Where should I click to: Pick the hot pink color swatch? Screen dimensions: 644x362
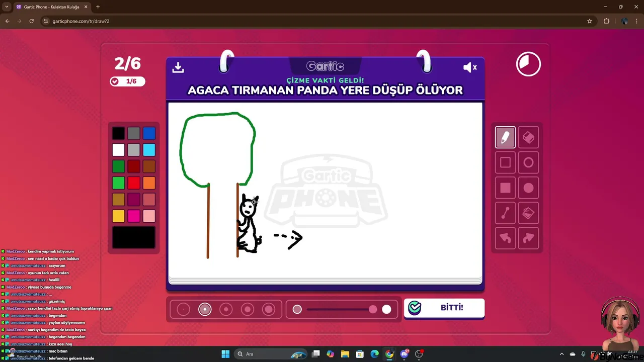tap(133, 216)
